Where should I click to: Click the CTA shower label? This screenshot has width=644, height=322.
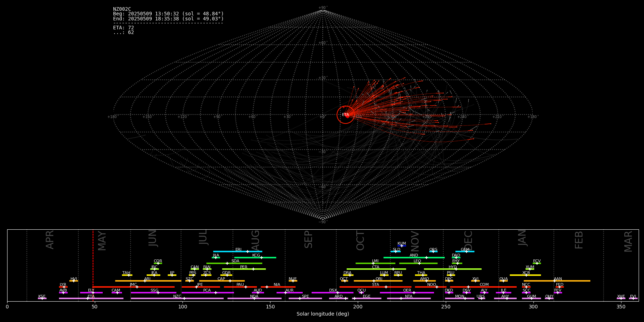(376, 267)
